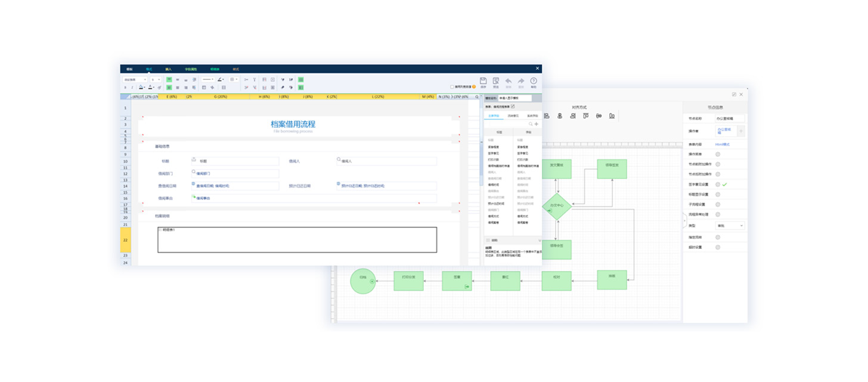Click the scissors Cut icon in toolbar
Image resolution: width=868 pixels, height=382 pixels.
point(246,79)
